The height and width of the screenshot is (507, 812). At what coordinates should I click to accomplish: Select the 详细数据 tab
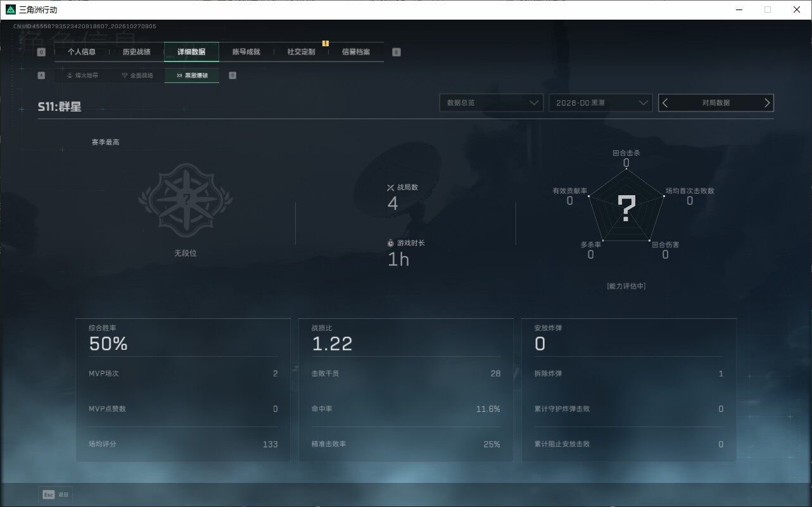click(191, 52)
